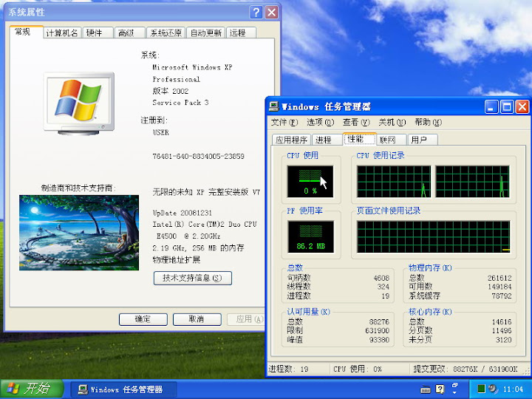The height and width of the screenshot is (399, 532).
Task: Open the 远程 tab
Action: [x=241, y=33]
